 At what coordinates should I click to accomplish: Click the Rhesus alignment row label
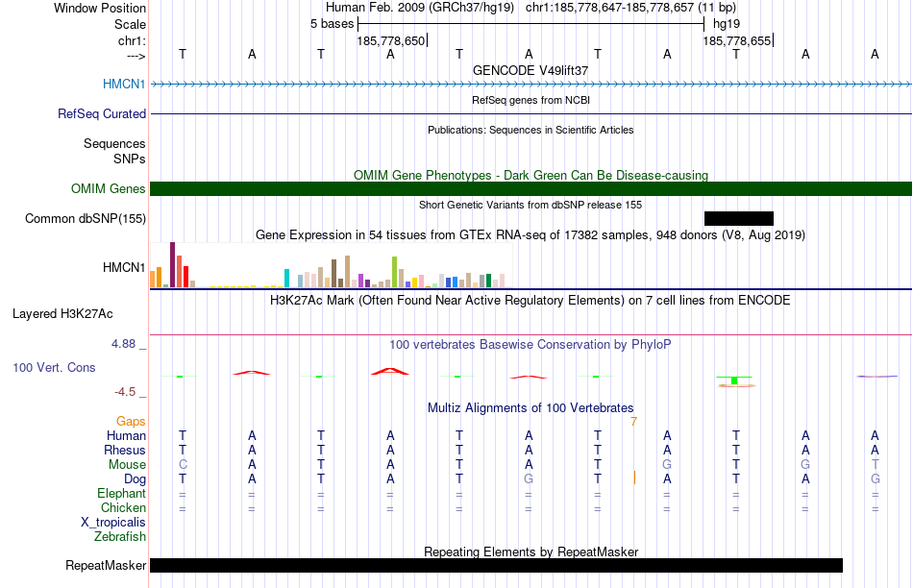click(125, 450)
